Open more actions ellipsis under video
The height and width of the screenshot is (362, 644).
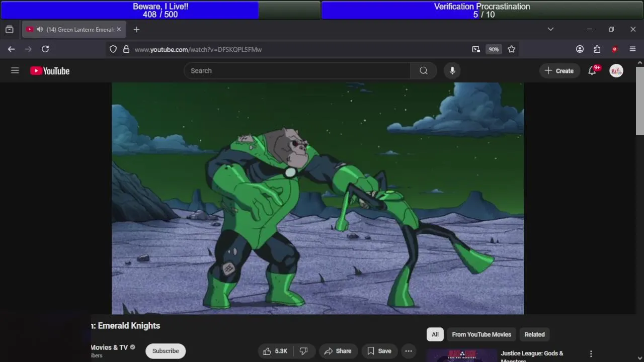click(409, 351)
